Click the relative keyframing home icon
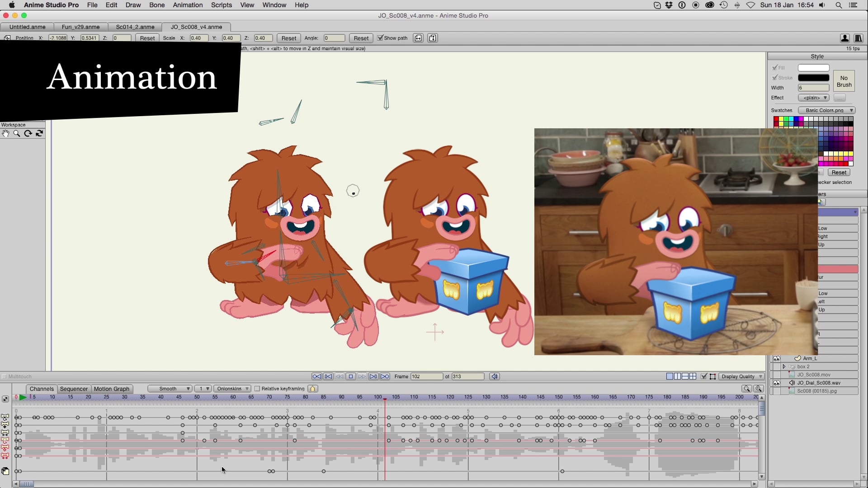Viewport: 868px width, 488px height. click(313, 389)
